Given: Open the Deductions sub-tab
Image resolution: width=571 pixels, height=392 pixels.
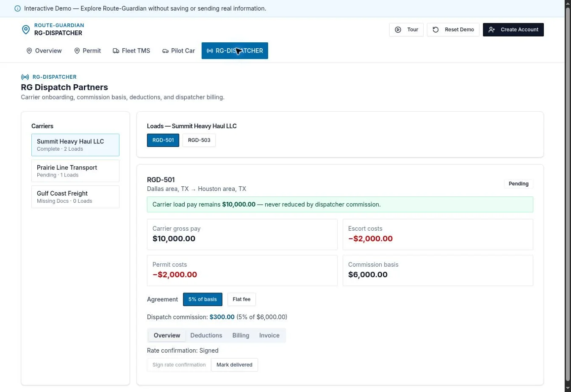Looking at the screenshot, I should point(206,335).
